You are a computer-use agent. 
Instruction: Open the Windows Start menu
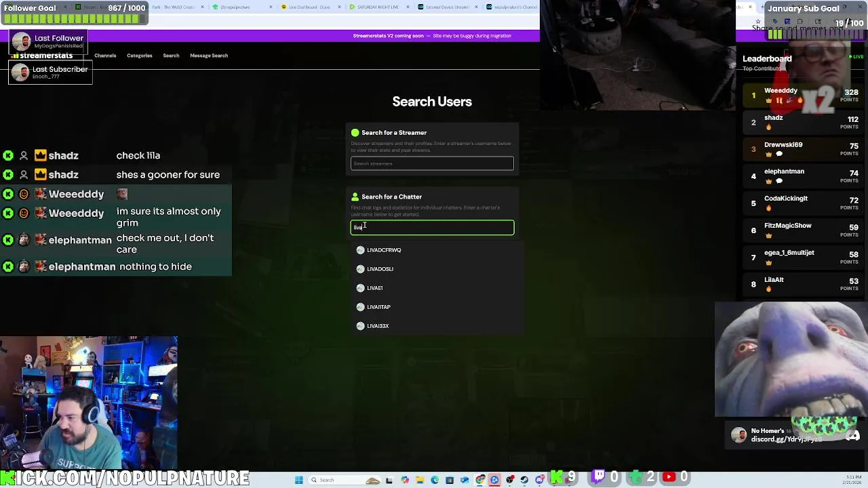tap(299, 480)
